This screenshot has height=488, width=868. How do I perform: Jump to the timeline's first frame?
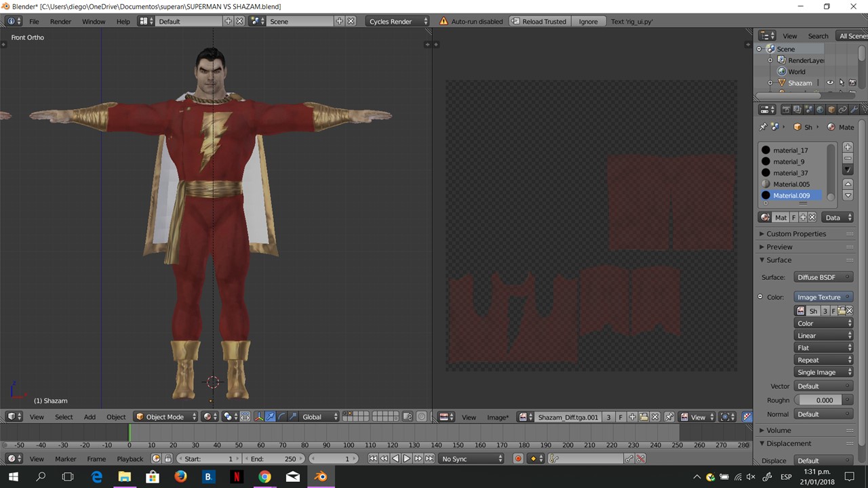[372, 459]
